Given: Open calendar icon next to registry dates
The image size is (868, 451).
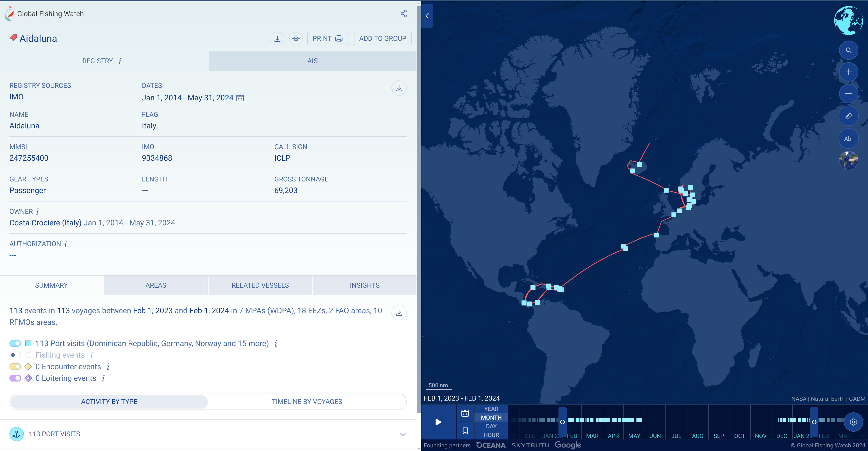Looking at the screenshot, I should tap(240, 98).
